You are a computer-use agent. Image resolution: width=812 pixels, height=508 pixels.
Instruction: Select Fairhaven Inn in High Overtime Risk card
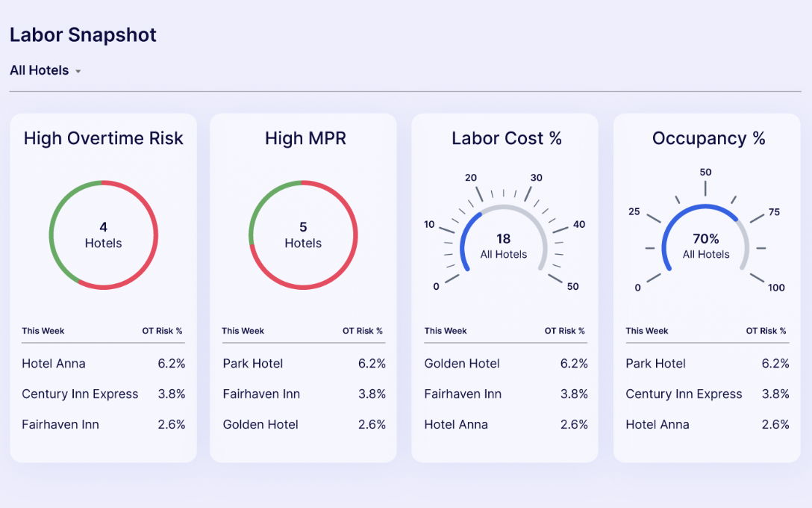coord(60,424)
